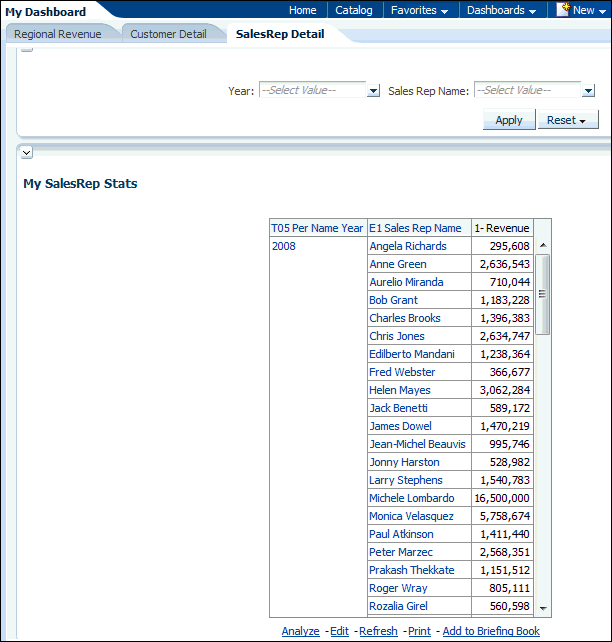Go to the Catalog page

coord(353,10)
